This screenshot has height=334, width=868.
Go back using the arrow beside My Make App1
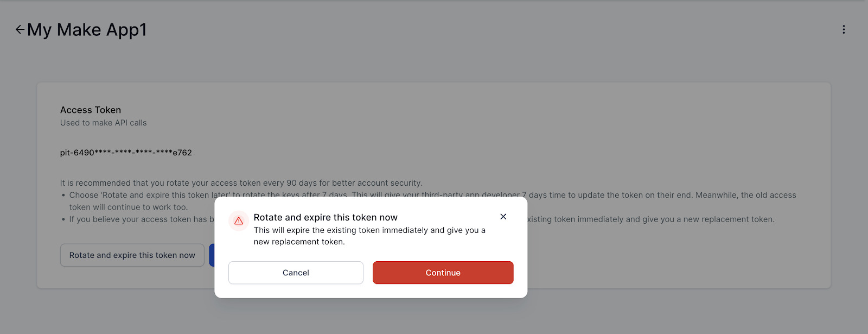point(20,29)
